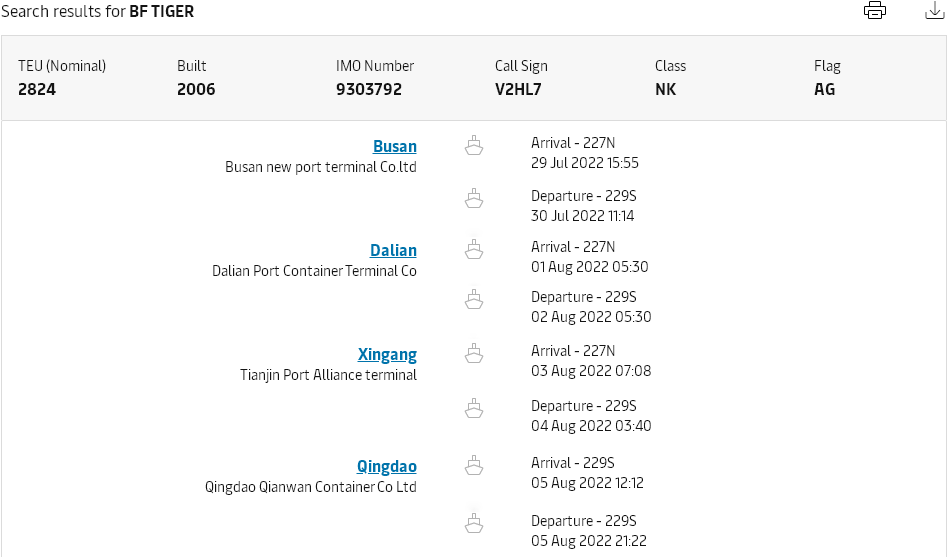Click the Call Sign value V2HL7
Viewport: 947px width, 557px height.
tap(518, 89)
